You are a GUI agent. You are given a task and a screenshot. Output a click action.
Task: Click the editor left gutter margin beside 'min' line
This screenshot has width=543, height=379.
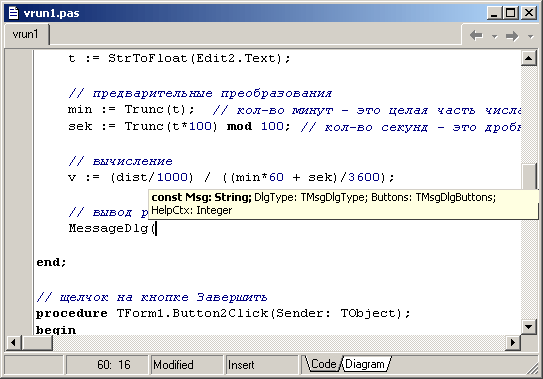click(19, 109)
